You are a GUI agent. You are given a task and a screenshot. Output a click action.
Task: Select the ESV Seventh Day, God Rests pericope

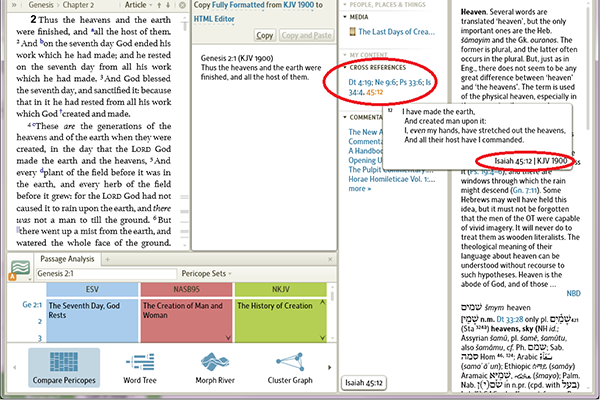[x=92, y=320]
